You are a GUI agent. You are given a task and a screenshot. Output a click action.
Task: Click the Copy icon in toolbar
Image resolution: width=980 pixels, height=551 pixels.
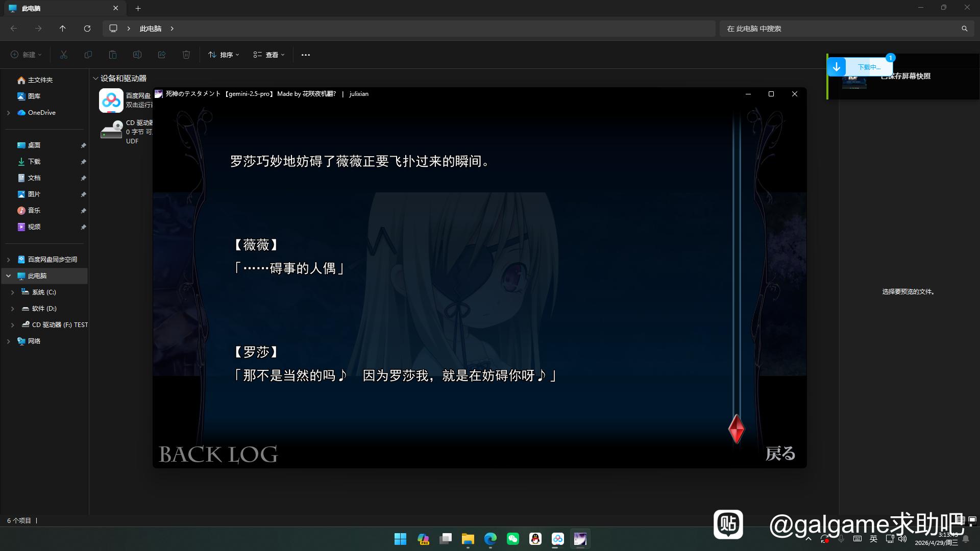[x=88, y=55]
